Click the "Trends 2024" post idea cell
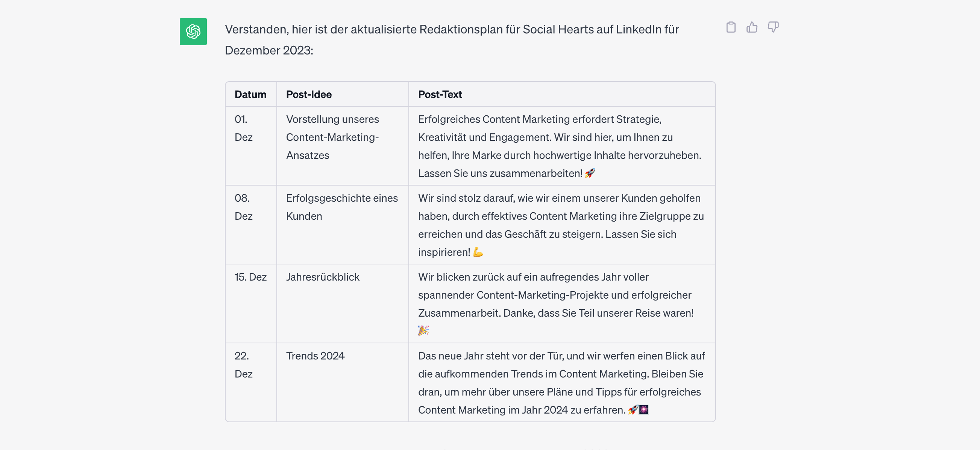This screenshot has height=450, width=980. pos(315,356)
